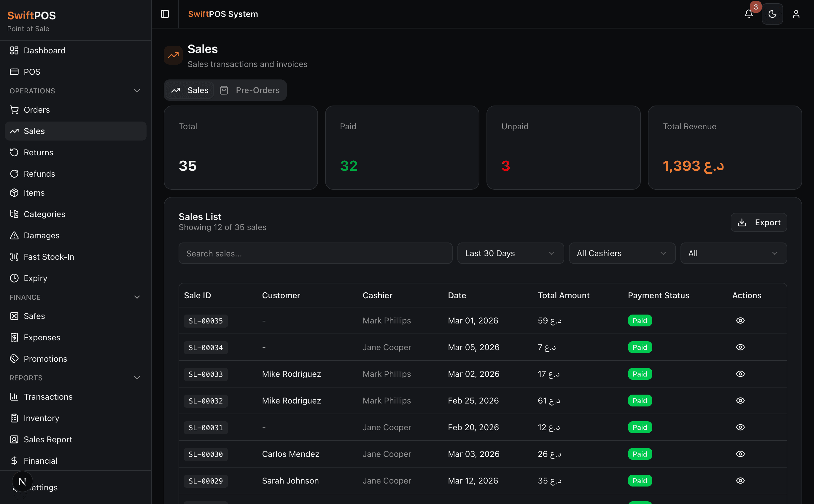This screenshot has height=504, width=814.
Task: Toggle the sidebar panel icon
Action: (x=165, y=14)
